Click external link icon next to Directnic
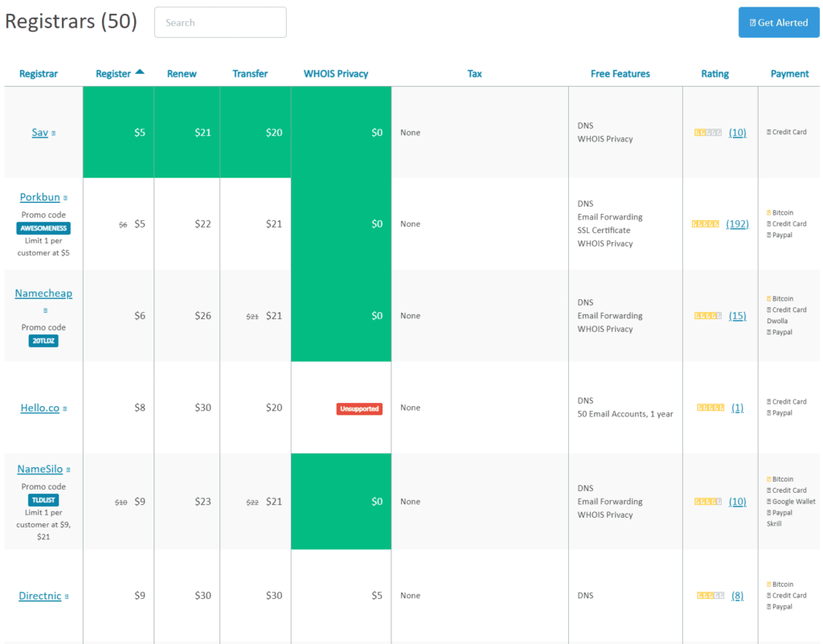 click(67, 597)
